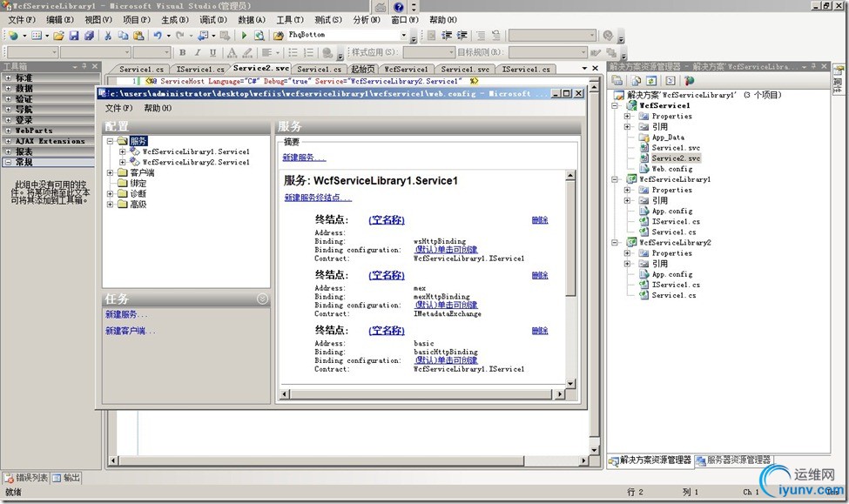Screen dimensions: 849x504
Task: Click the increase indent icon
Action: [x=462, y=36]
